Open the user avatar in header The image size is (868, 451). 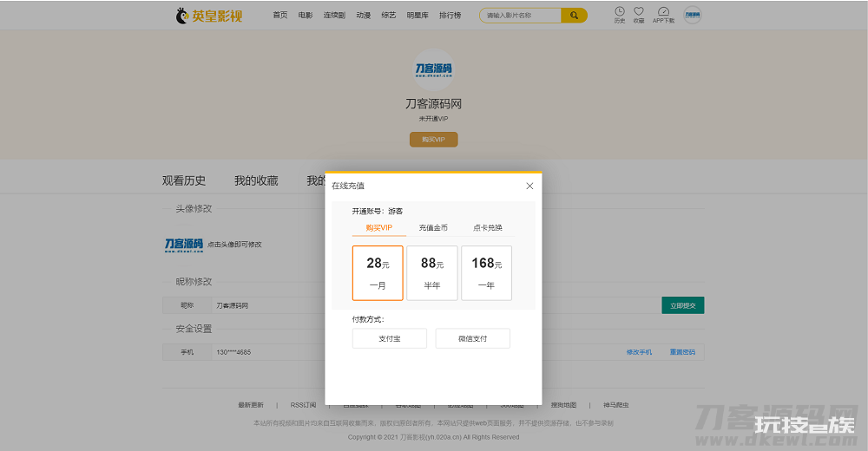pos(693,15)
